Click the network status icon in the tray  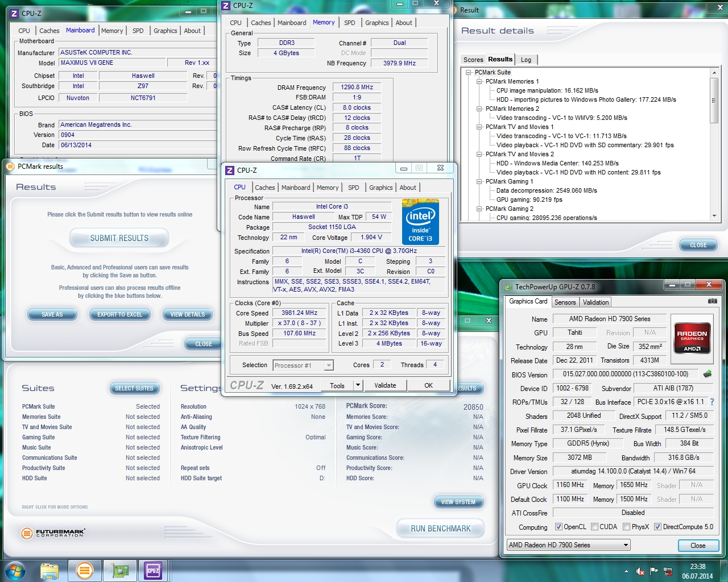coord(668,572)
